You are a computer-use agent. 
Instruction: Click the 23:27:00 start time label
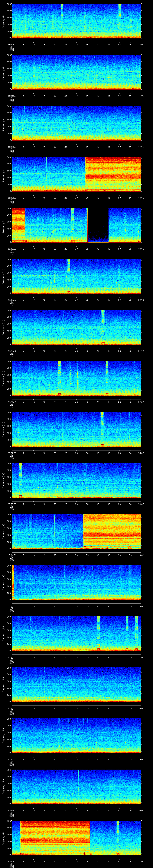click(12, 708)
